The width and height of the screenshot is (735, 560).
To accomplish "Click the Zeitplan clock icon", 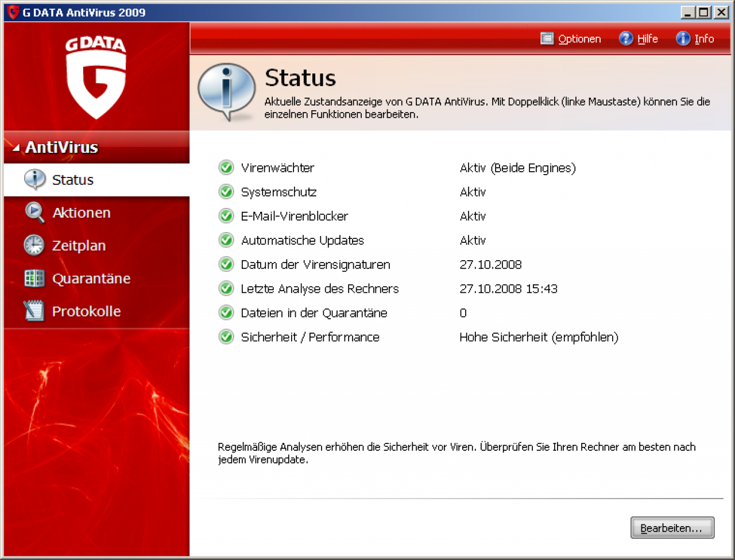I will [34, 245].
